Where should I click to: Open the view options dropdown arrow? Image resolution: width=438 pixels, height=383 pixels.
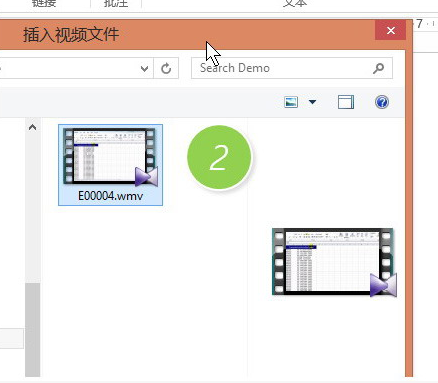click(312, 102)
